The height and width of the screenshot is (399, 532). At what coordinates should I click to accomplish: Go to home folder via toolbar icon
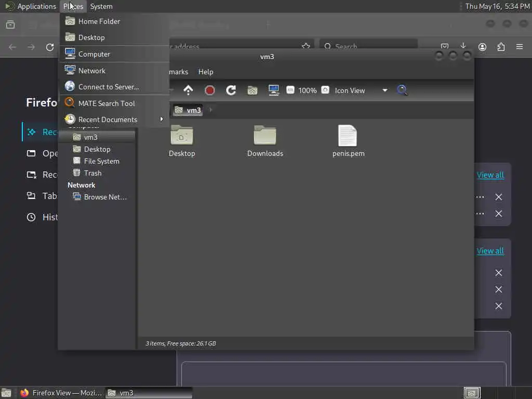[252, 90]
